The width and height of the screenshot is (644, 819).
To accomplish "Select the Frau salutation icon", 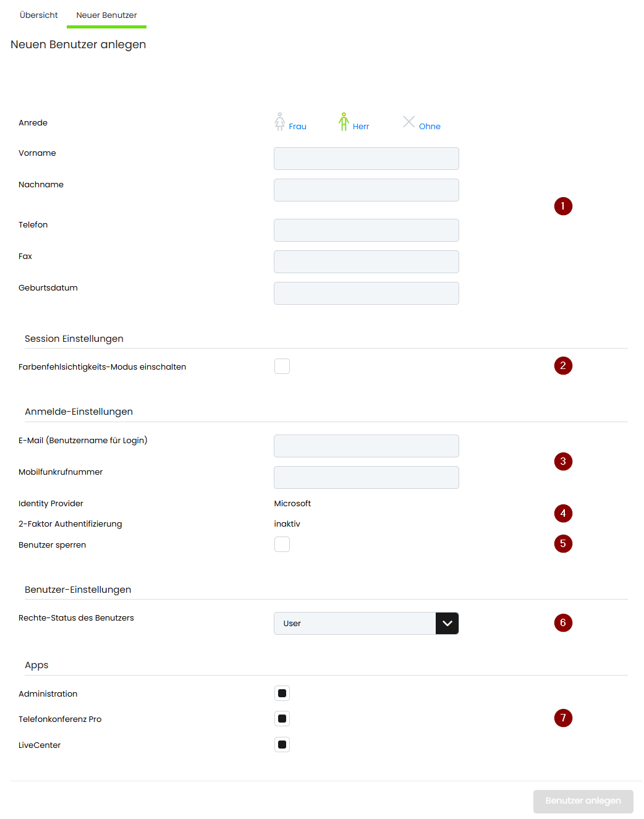I will (280, 122).
